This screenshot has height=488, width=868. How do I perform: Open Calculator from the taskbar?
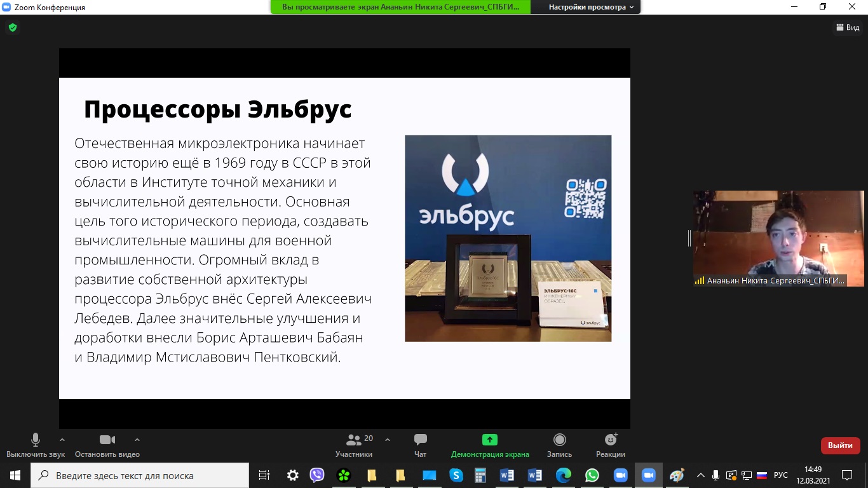tap(480, 475)
